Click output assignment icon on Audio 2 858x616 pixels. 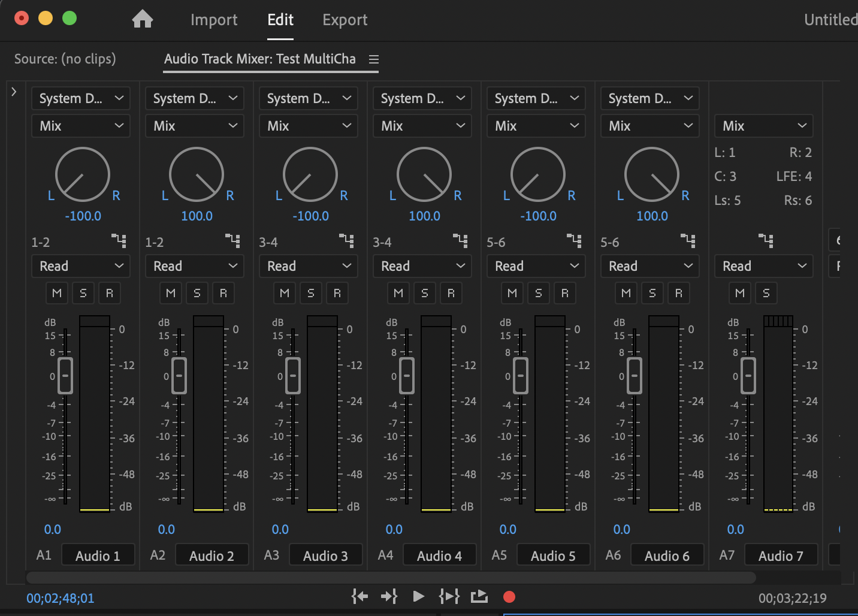tap(232, 241)
